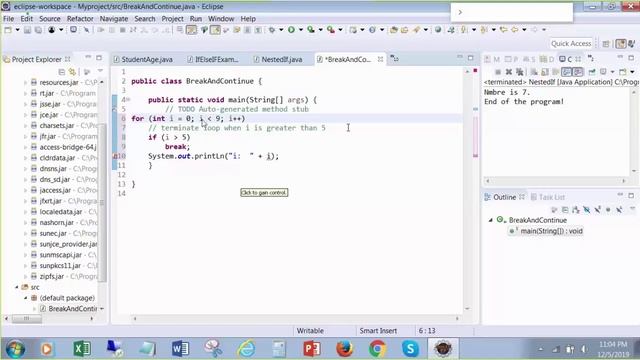The width and height of the screenshot is (640, 360).
Task: Select the Java perspective icon
Action: click(621, 44)
